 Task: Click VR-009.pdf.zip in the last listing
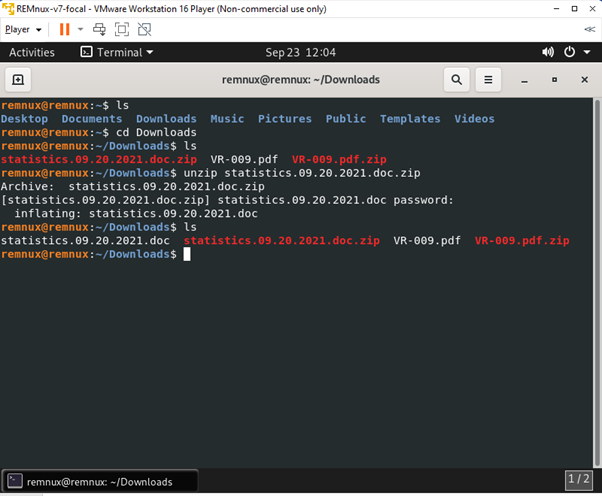pos(522,241)
